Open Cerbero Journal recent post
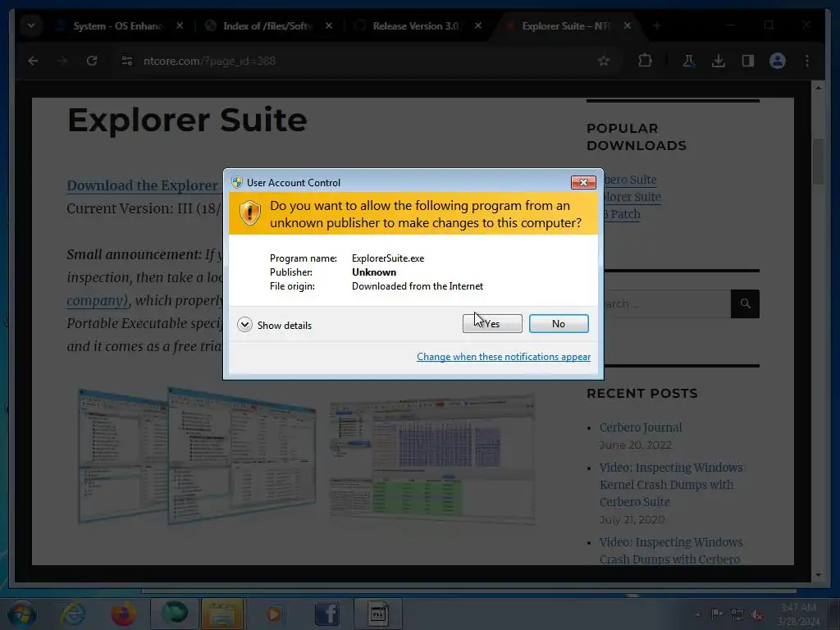840x630 pixels. (641, 427)
